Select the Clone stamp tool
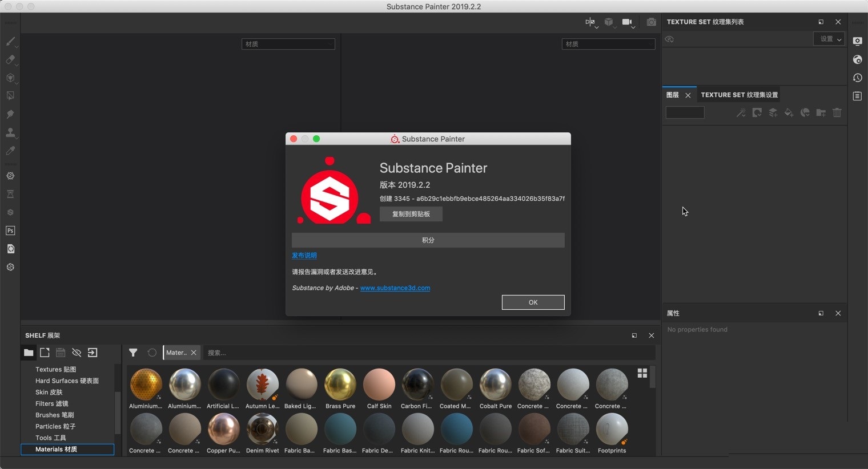868x469 pixels. (x=10, y=132)
